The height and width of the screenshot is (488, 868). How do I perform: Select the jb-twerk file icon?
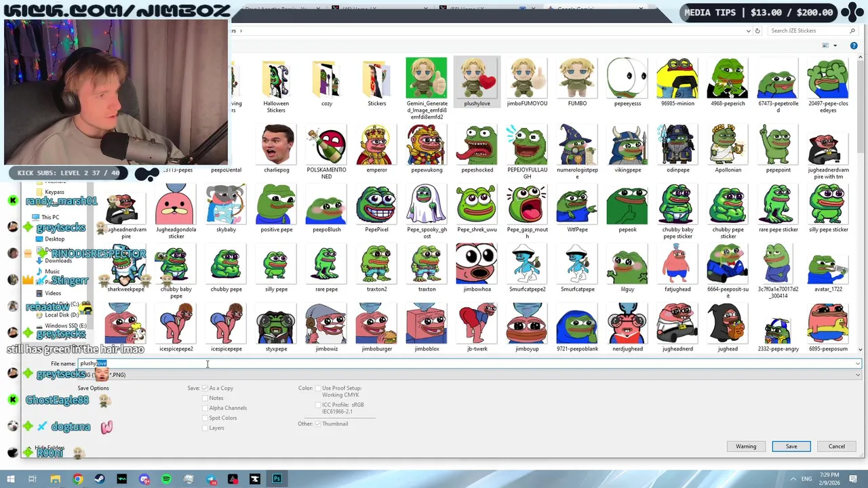point(477,324)
